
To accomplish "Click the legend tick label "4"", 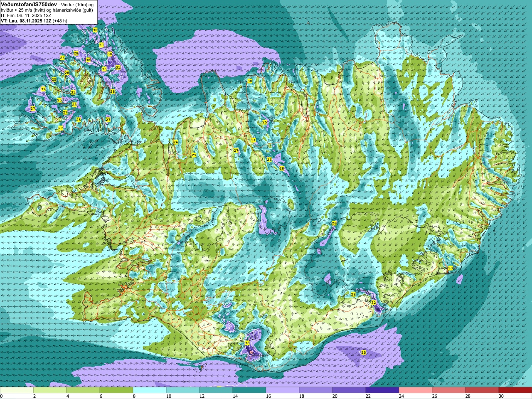I will click(x=68, y=396).
